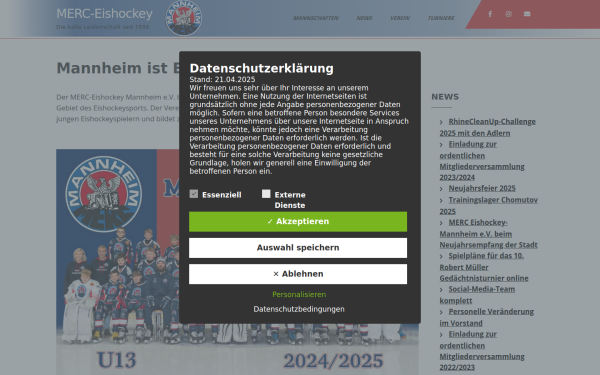600x375 pixels.
Task: Click the email envelope icon in header
Action: 527,14
